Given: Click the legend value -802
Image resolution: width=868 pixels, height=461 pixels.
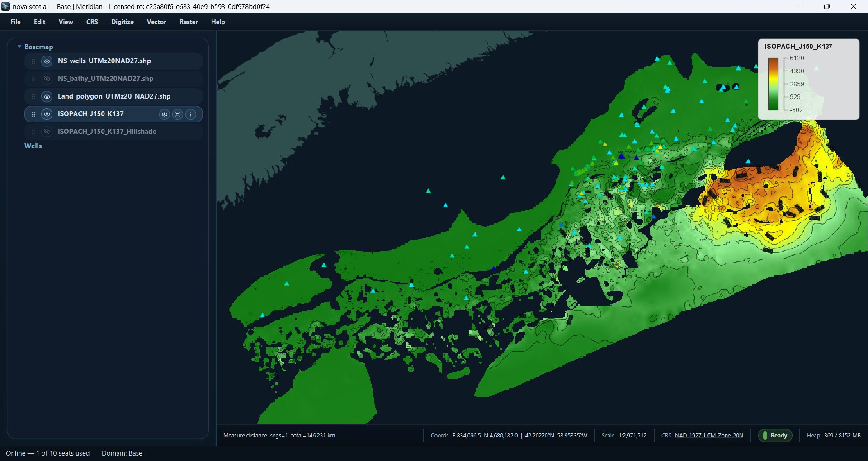Looking at the screenshot, I should (x=797, y=110).
